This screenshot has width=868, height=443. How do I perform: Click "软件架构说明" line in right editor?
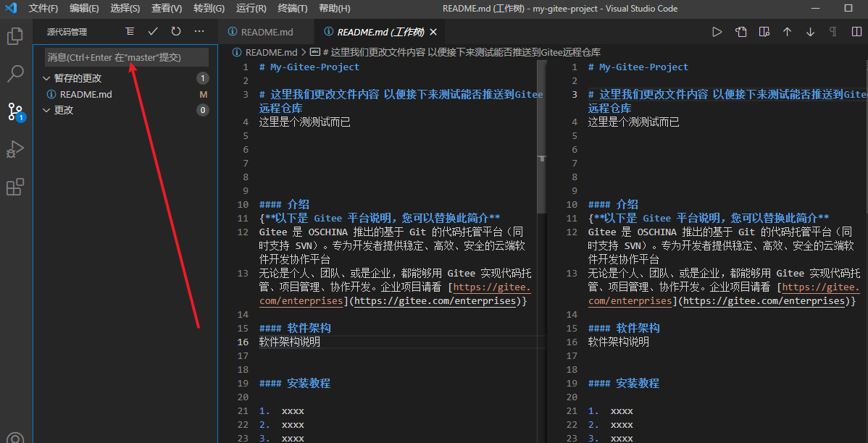click(x=618, y=342)
